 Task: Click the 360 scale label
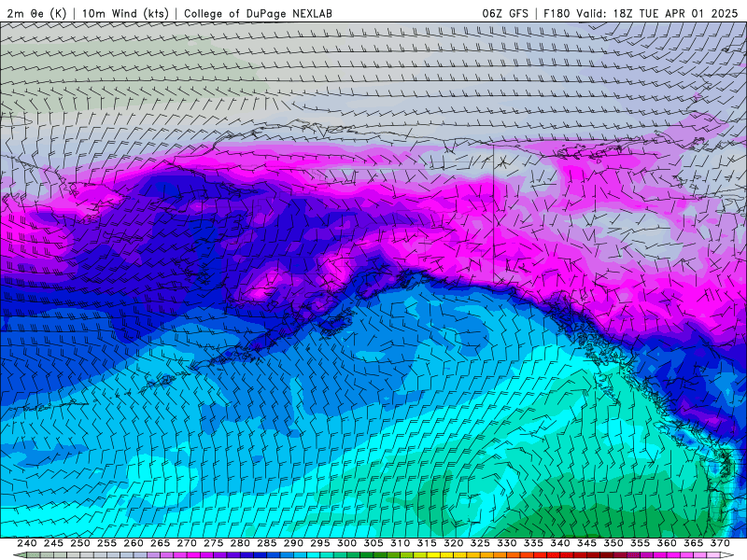point(667,543)
